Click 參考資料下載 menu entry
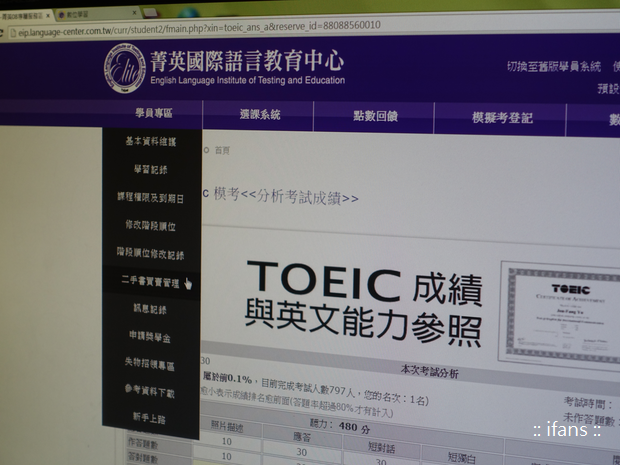The width and height of the screenshot is (620, 465). pos(150,391)
